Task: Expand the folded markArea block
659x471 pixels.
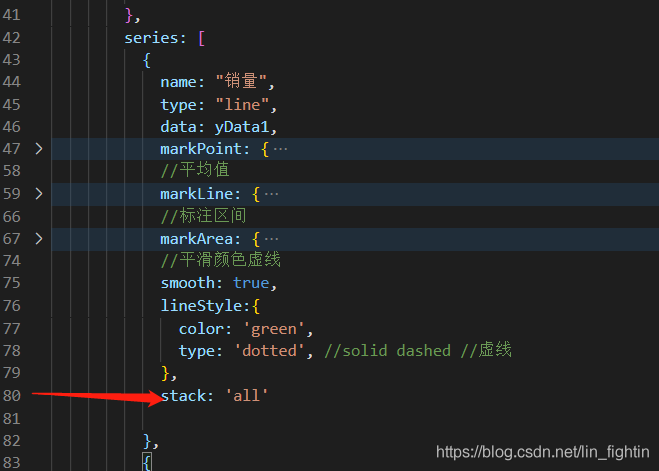Action: pos(39,239)
